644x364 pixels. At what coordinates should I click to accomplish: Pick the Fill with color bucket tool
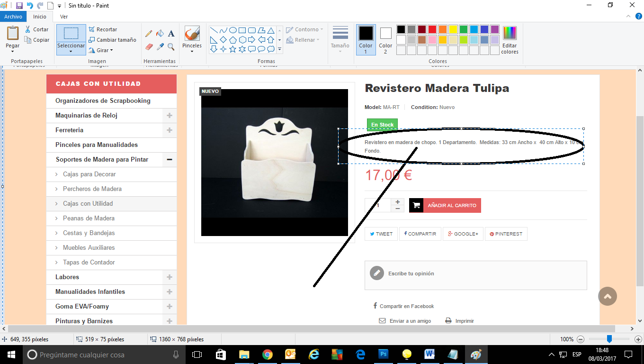(160, 34)
